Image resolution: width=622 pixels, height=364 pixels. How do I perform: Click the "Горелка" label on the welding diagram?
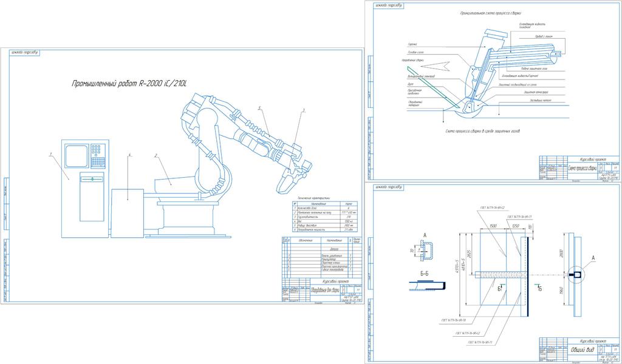point(411,45)
